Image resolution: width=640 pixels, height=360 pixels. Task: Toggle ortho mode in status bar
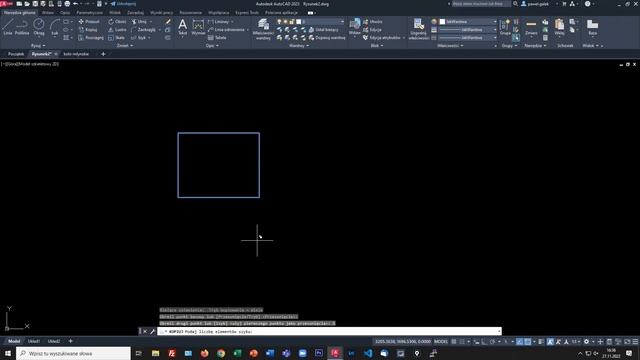click(484, 342)
